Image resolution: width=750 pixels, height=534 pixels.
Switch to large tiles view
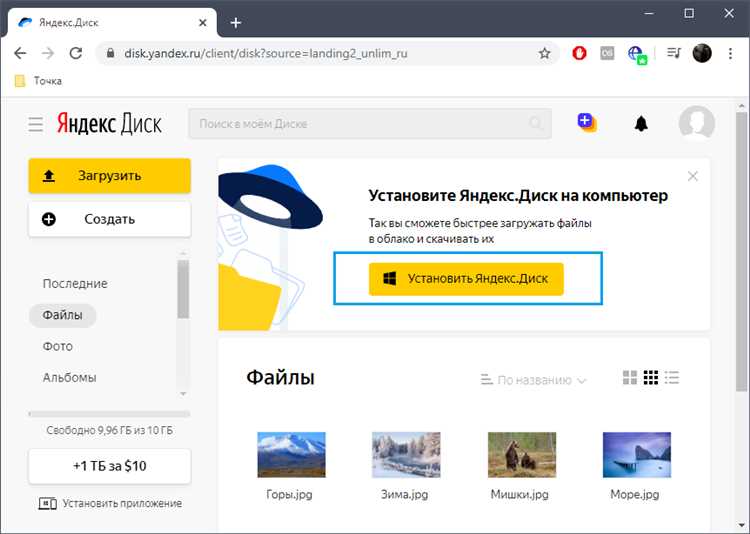click(x=630, y=378)
